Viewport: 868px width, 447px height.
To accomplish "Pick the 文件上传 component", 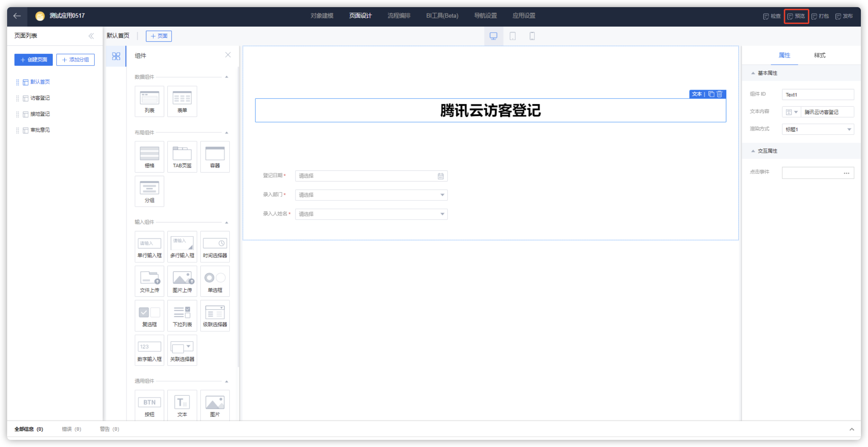I will pos(150,281).
